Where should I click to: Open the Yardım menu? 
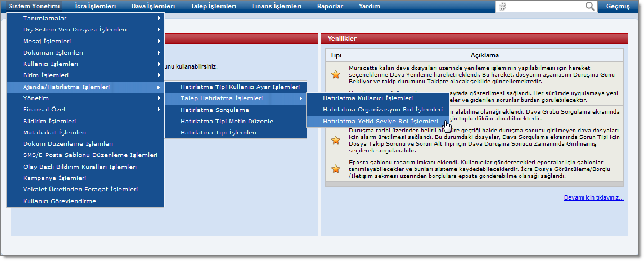pos(369,6)
